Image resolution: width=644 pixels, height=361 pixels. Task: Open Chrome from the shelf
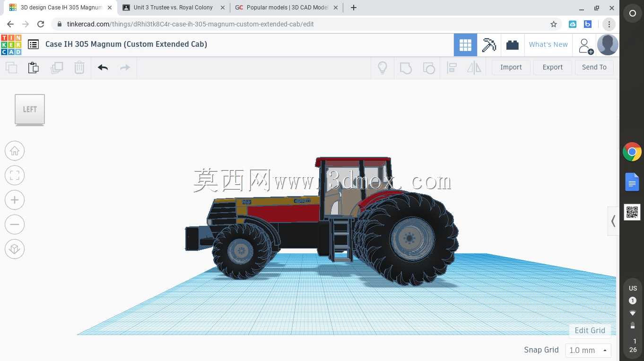coord(632,152)
